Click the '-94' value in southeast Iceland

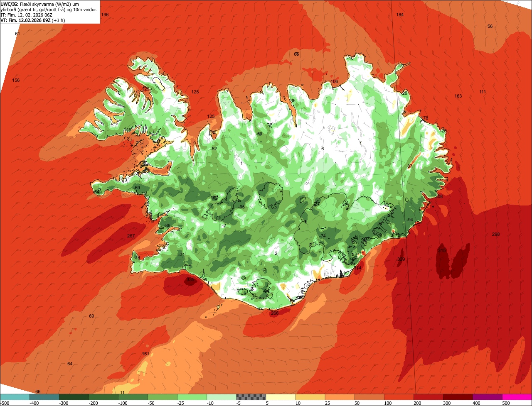click(x=409, y=220)
